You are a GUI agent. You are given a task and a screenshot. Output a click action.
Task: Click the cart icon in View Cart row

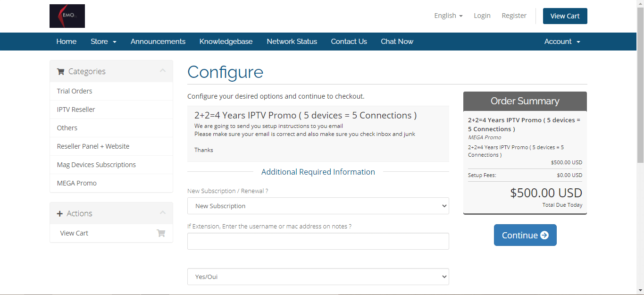(x=161, y=233)
